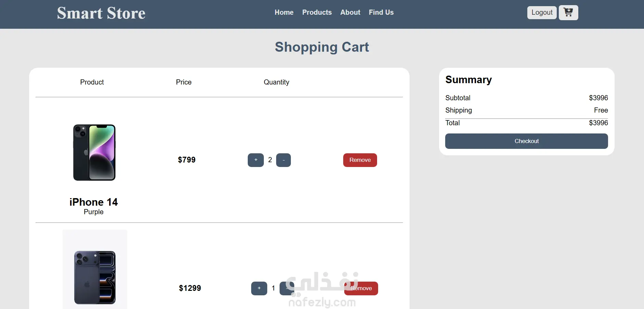
Task: Navigate to the About page
Action: tap(350, 12)
